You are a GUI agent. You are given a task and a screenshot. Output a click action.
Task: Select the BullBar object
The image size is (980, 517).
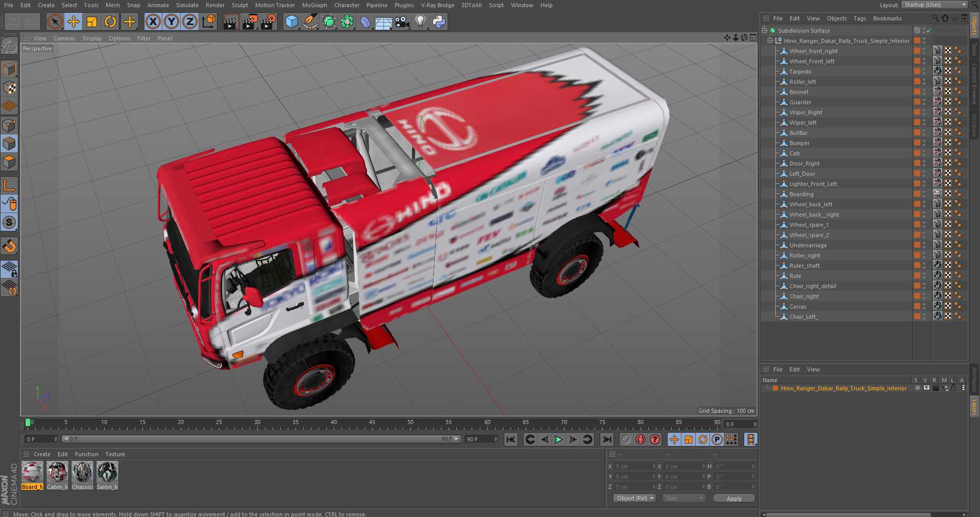tap(798, 133)
